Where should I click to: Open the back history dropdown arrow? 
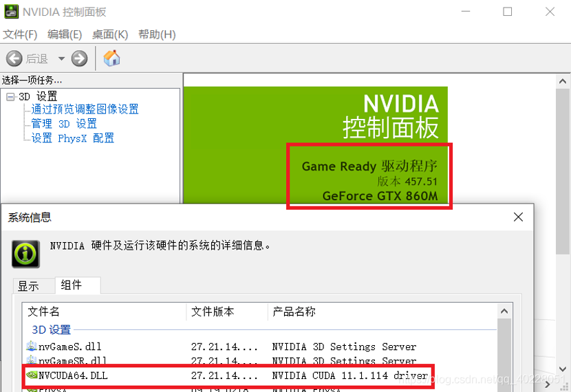[x=61, y=58]
